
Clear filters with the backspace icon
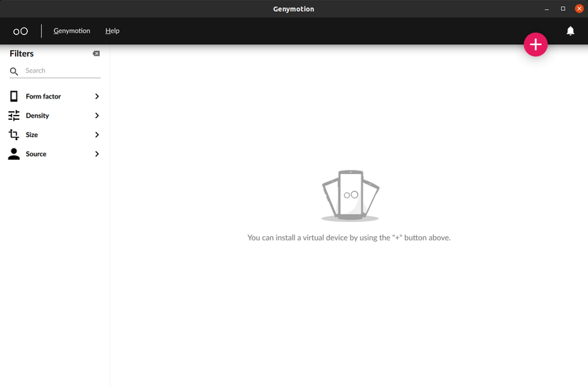(x=96, y=54)
